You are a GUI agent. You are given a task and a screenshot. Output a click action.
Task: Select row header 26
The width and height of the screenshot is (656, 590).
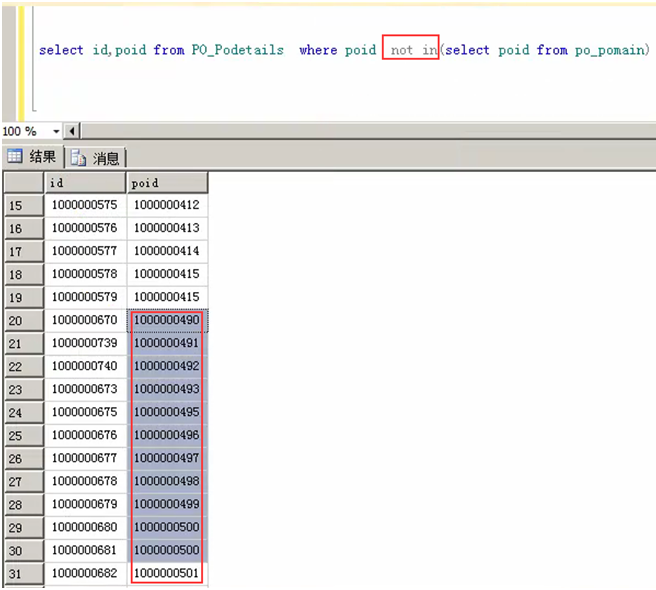pos(24,459)
